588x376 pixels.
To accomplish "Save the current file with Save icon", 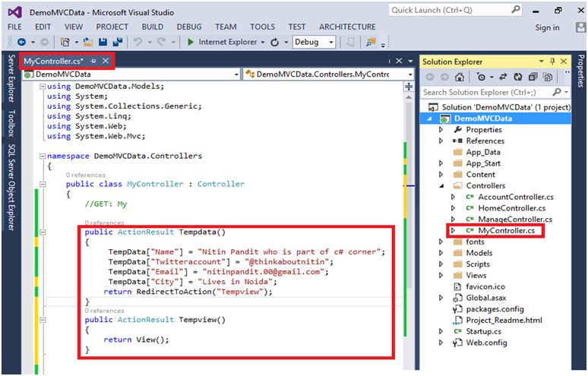I will [x=103, y=42].
